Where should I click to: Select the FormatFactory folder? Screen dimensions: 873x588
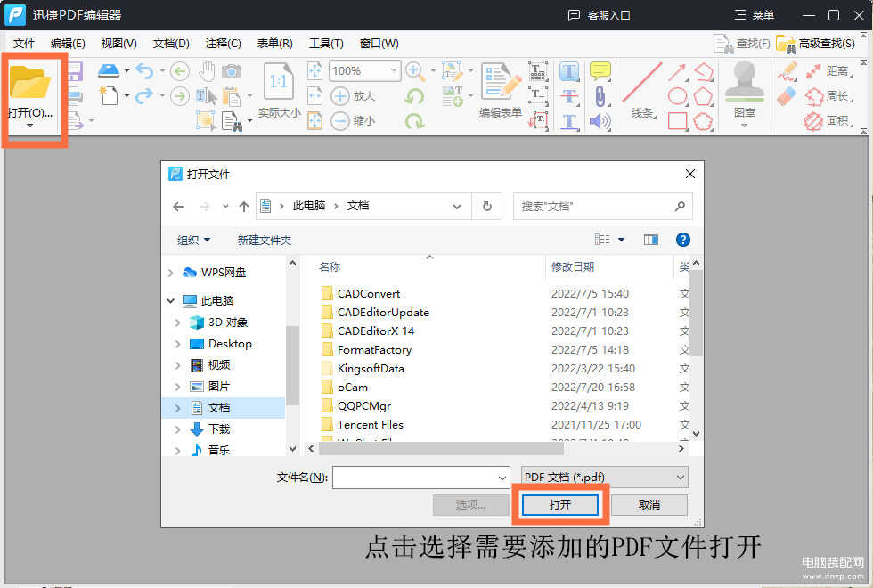pyautogui.click(x=366, y=349)
